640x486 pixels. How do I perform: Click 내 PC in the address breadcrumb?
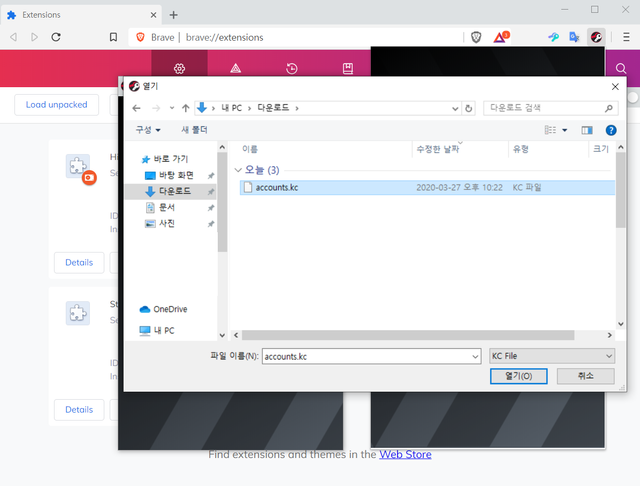(231, 108)
